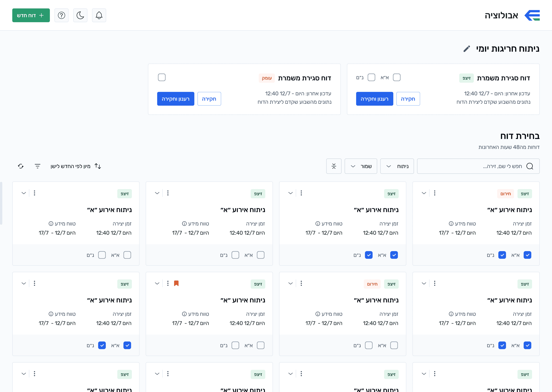Image resolution: width=552 pixels, height=392 pixels.
Task: Expand the chevron on the bookmarked report card
Action: tap(157, 283)
